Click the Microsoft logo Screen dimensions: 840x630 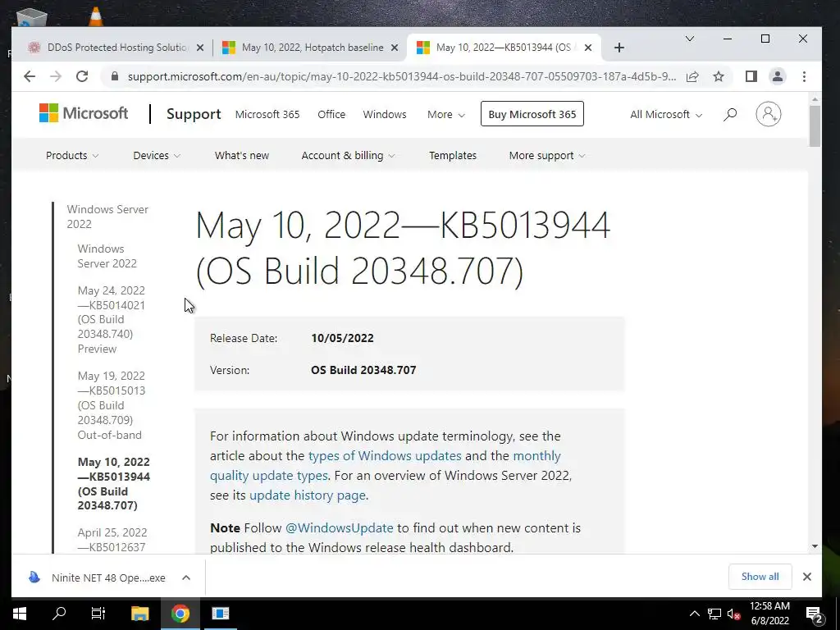coord(84,113)
